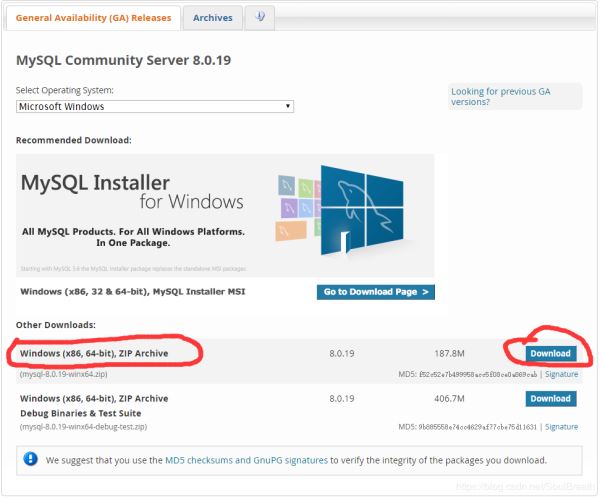This screenshot has height=498, width=600.
Task: Open the MySQL Installer for Windows banner
Action: pos(225,216)
